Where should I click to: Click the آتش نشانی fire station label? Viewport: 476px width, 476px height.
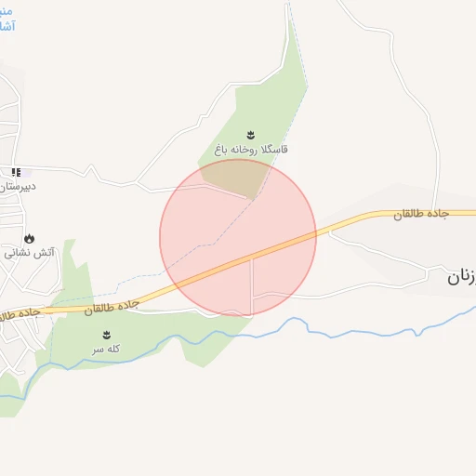pos(29,253)
